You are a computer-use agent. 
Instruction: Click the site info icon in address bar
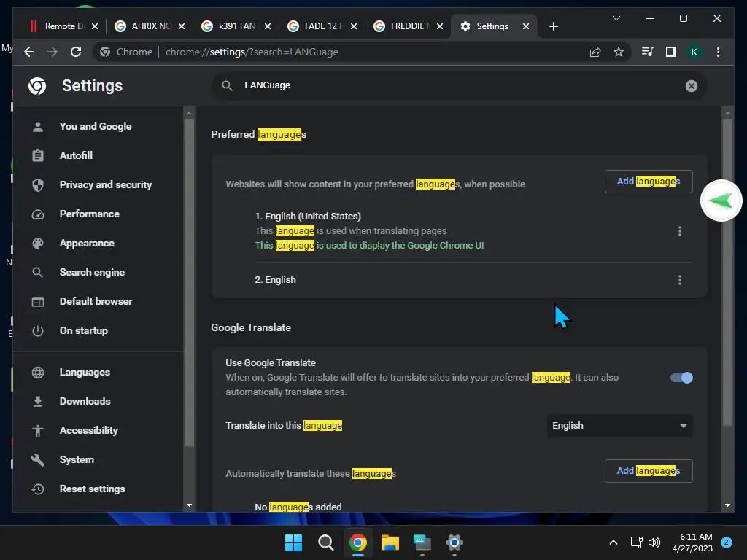click(105, 52)
